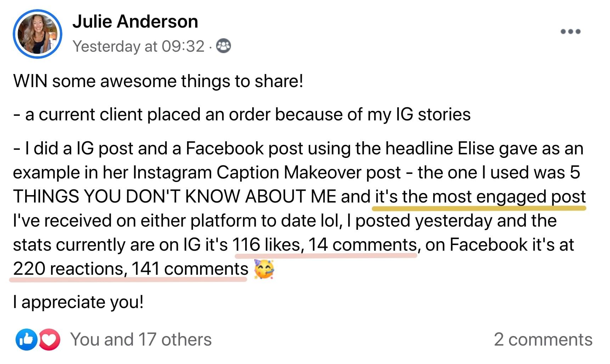The height and width of the screenshot is (364, 610).
Task: Click the "I appreciate you!" closing line
Action: [78, 302]
